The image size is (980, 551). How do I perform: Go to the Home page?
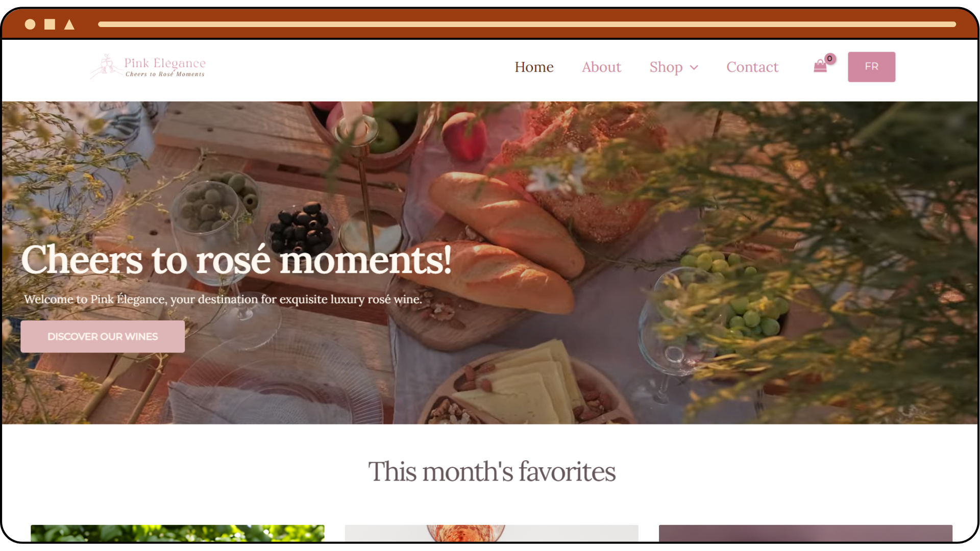coord(534,67)
